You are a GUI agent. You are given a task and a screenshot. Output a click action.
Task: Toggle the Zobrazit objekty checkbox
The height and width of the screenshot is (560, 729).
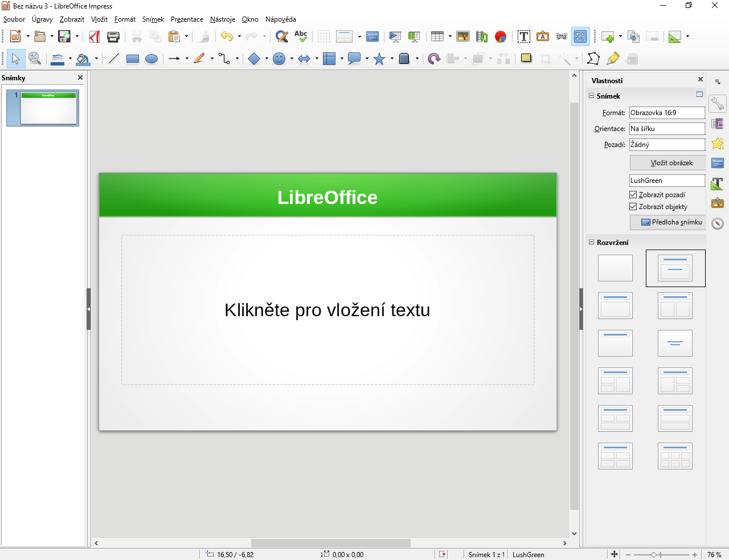point(633,207)
